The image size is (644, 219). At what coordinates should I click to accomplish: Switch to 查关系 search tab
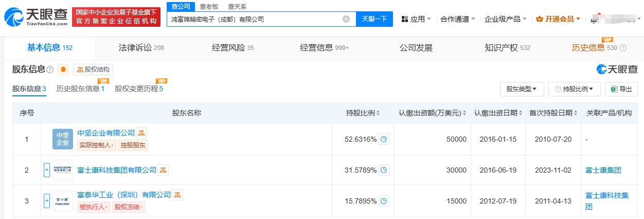click(x=237, y=6)
